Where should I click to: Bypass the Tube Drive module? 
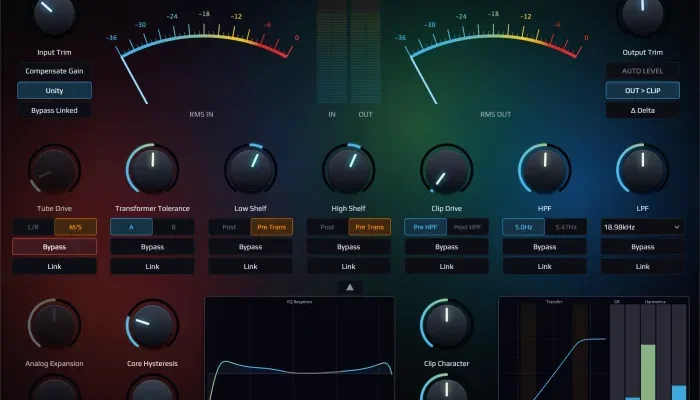coord(54,246)
